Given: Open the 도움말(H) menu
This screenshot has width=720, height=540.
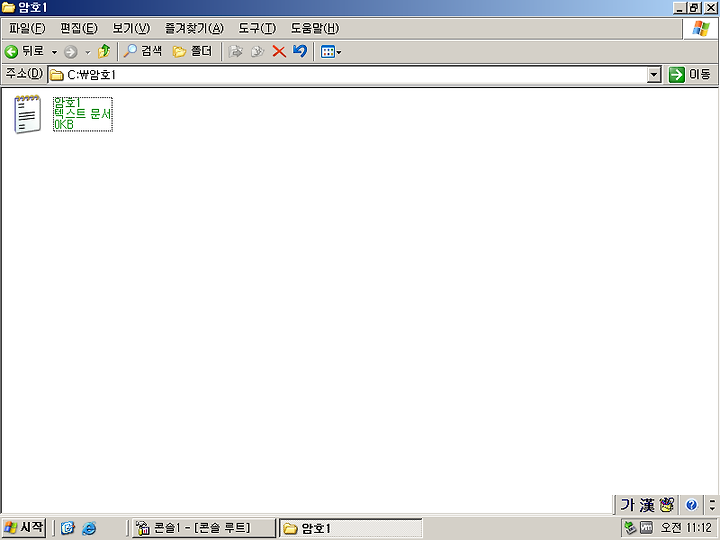Looking at the screenshot, I should coord(315,28).
